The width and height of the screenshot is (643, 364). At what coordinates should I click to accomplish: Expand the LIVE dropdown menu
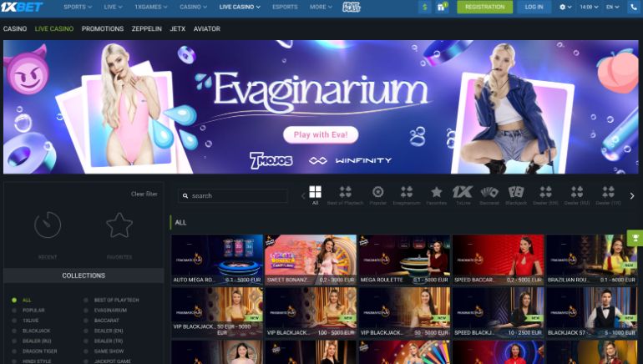click(113, 7)
